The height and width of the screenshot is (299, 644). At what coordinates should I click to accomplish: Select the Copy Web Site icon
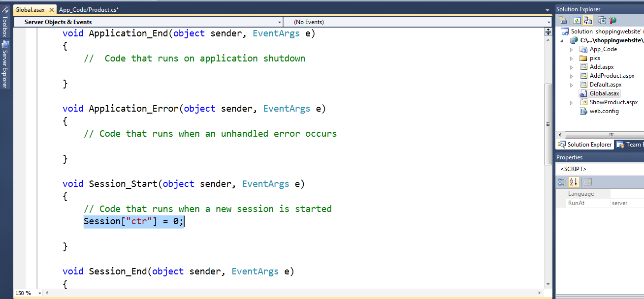click(603, 20)
